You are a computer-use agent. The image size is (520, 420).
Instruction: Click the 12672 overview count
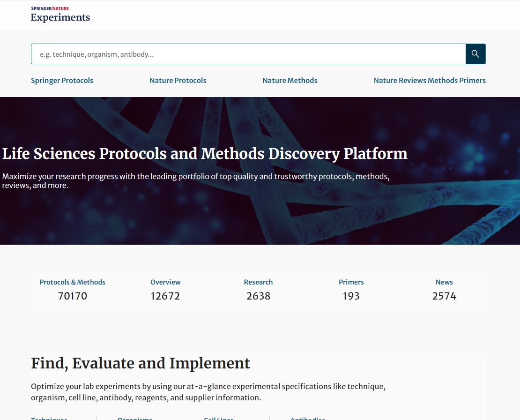(165, 296)
